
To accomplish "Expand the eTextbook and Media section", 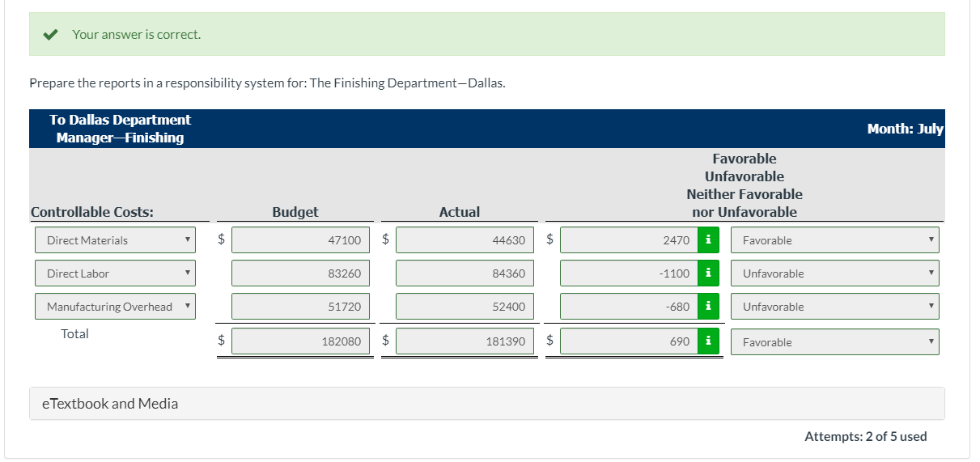I will point(487,403).
